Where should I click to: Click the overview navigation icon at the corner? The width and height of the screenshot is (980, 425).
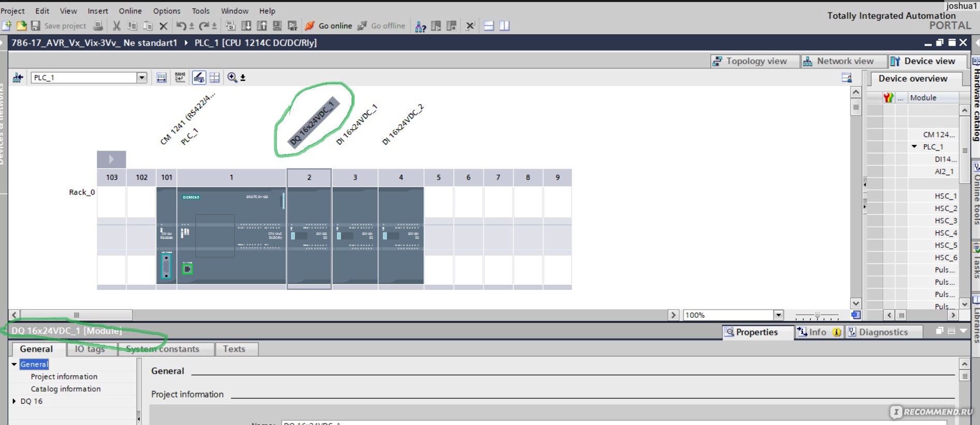point(856,315)
